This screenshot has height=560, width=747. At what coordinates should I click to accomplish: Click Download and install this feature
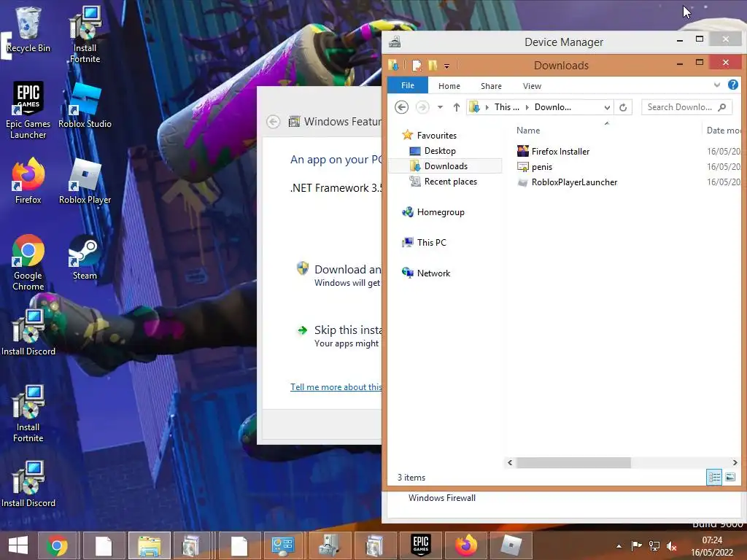pyautogui.click(x=339, y=275)
